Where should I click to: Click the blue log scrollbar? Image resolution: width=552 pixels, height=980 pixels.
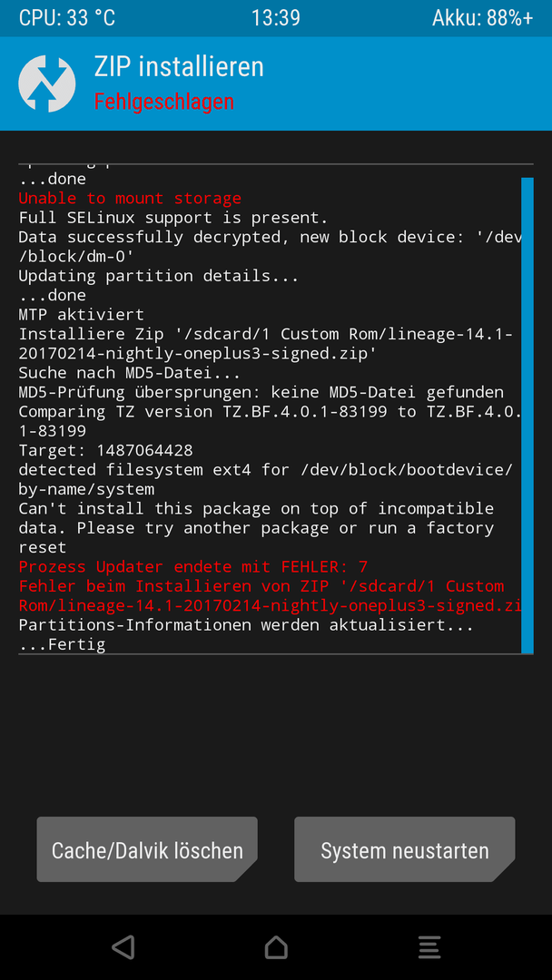(x=527, y=415)
